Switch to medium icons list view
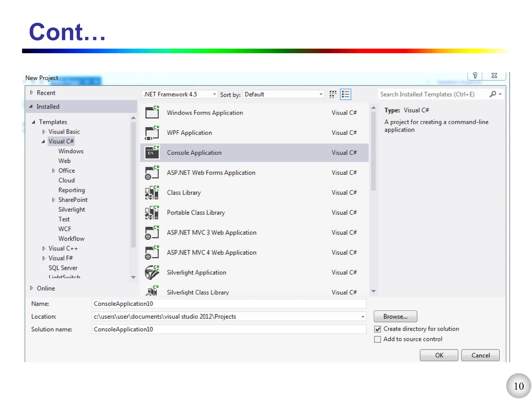The height and width of the screenshot is (399, 532). coord(345,94)
